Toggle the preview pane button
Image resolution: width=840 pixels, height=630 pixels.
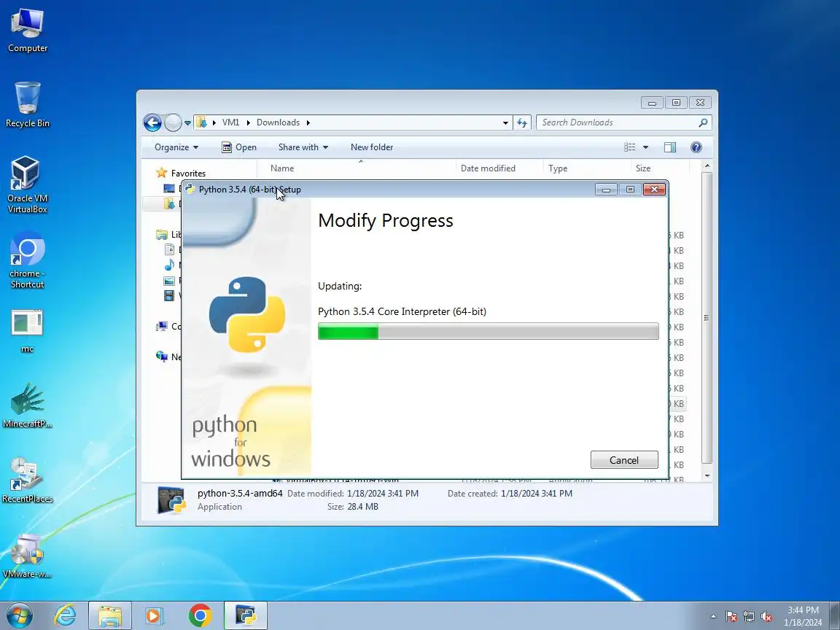tap(670, 147)
